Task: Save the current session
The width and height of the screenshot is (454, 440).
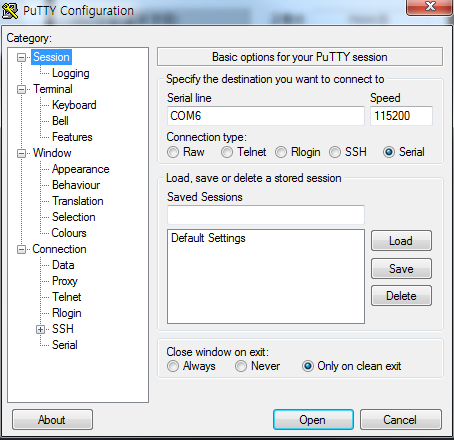Action: 401,269
